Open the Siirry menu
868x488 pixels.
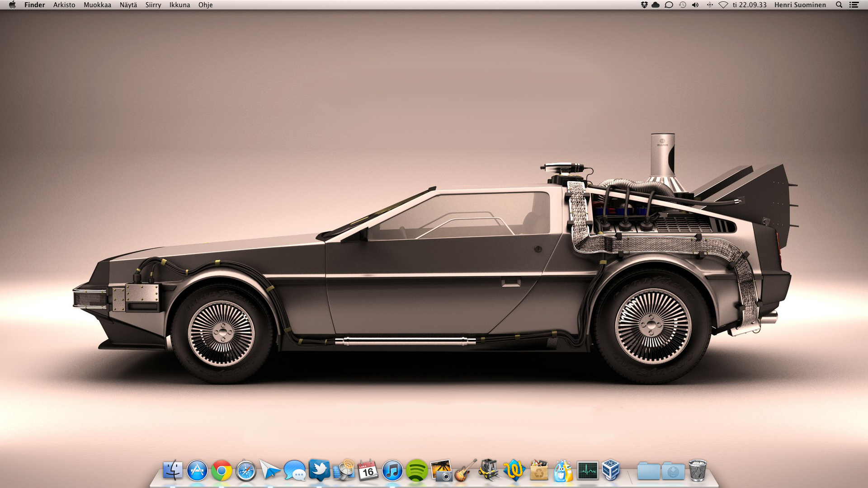(153, 5)
